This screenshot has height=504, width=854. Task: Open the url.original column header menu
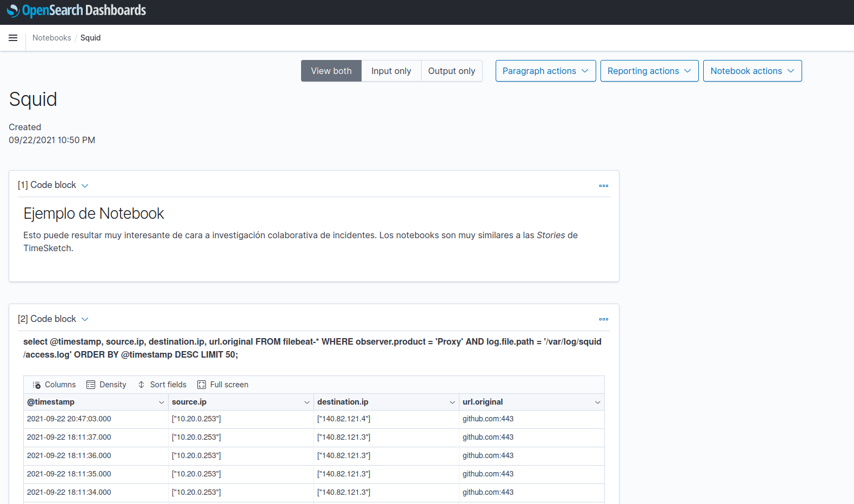coord(597,402)
